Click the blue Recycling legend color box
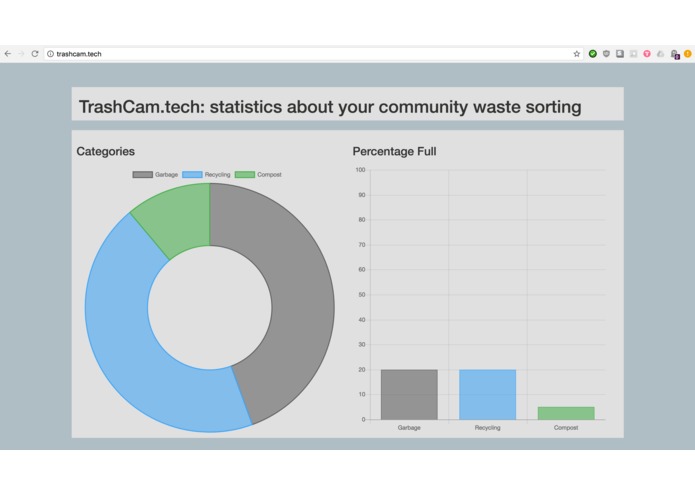The height and width of the screenshot is (494, 695). tap(192, 175)
